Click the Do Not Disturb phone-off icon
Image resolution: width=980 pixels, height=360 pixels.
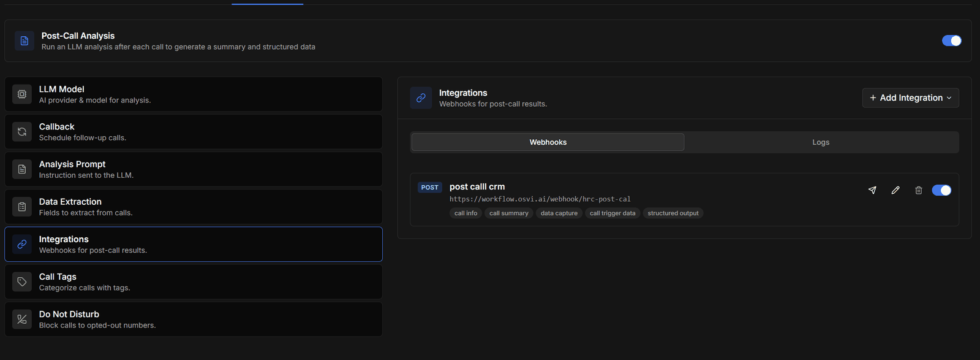(x=22, y=320)
